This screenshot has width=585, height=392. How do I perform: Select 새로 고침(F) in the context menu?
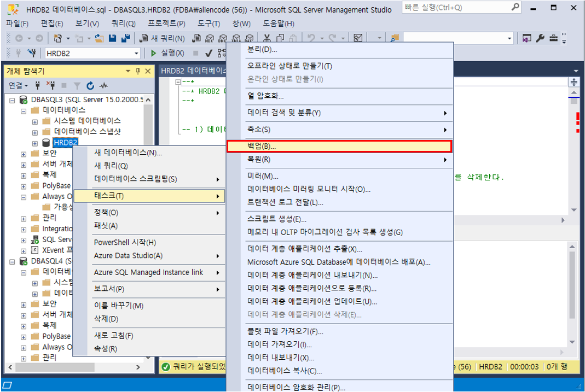click(x=149, y=335)
